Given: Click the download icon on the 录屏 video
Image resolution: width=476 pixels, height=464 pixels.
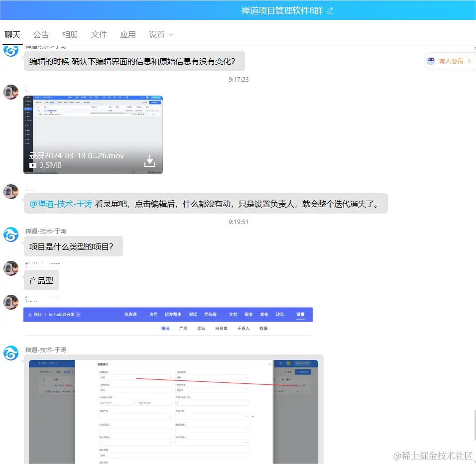Looking at the screenshot, I should pos(149,161).
